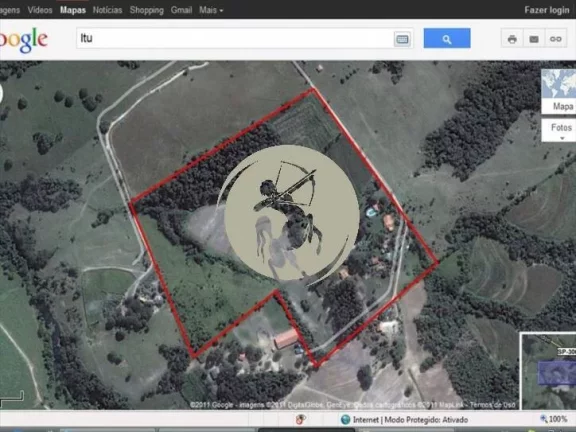This screenshot has width=576, height=432.
Task: Click the red-roofed building on the map
Action: [285, 339]
